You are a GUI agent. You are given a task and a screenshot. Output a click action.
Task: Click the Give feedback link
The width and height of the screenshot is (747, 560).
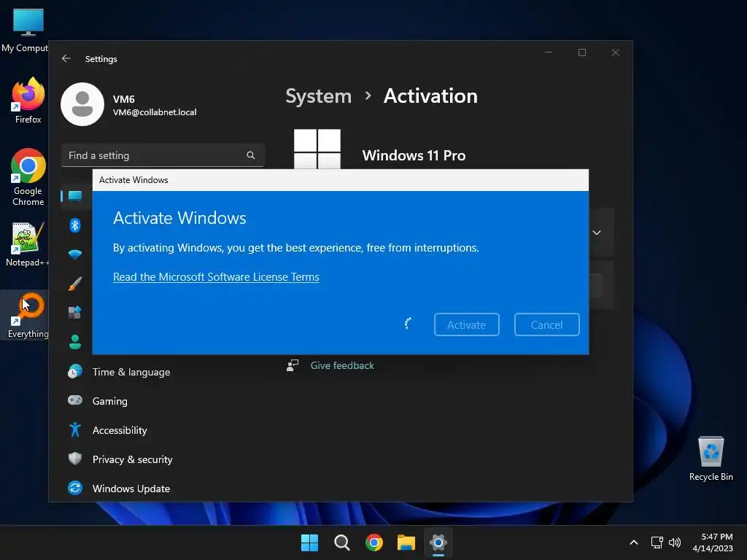pos(342,365)
